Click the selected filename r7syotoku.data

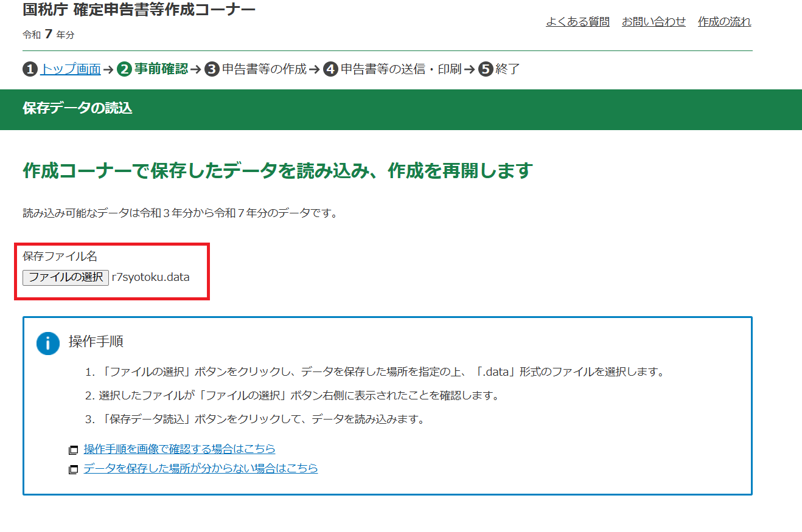[x=150, y=277]
